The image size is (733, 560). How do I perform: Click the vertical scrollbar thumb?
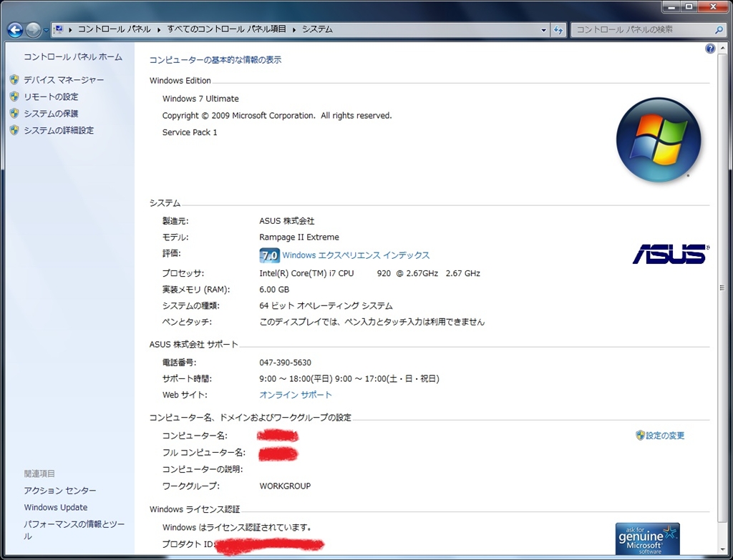(723, 288)
